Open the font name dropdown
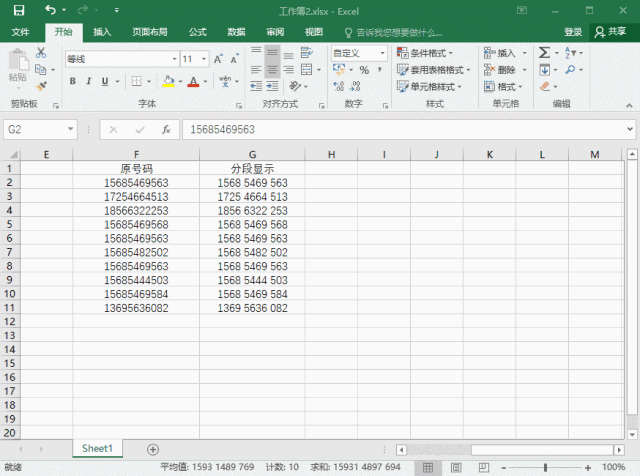The width and height of the screenshot is (640, 476). click(173, 59)
